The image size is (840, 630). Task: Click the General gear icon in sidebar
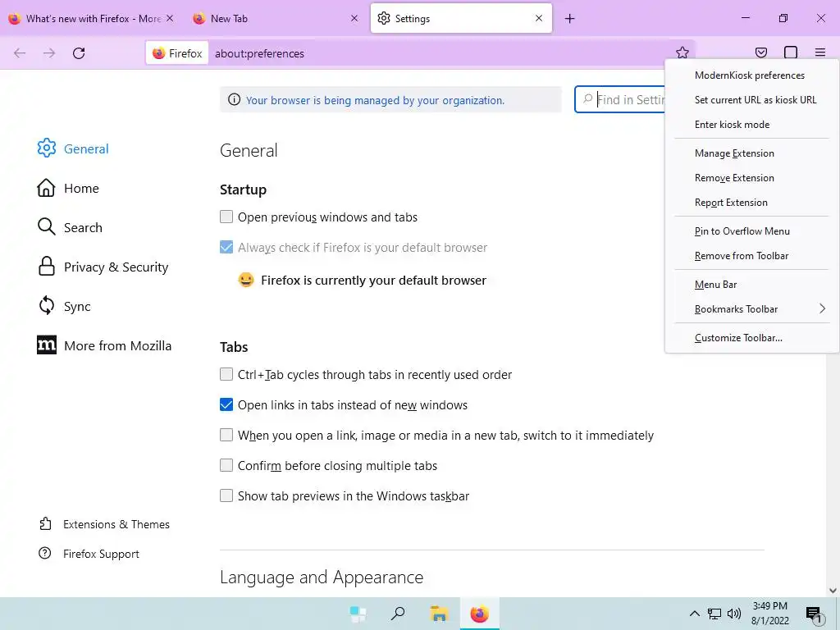[47, 148]
